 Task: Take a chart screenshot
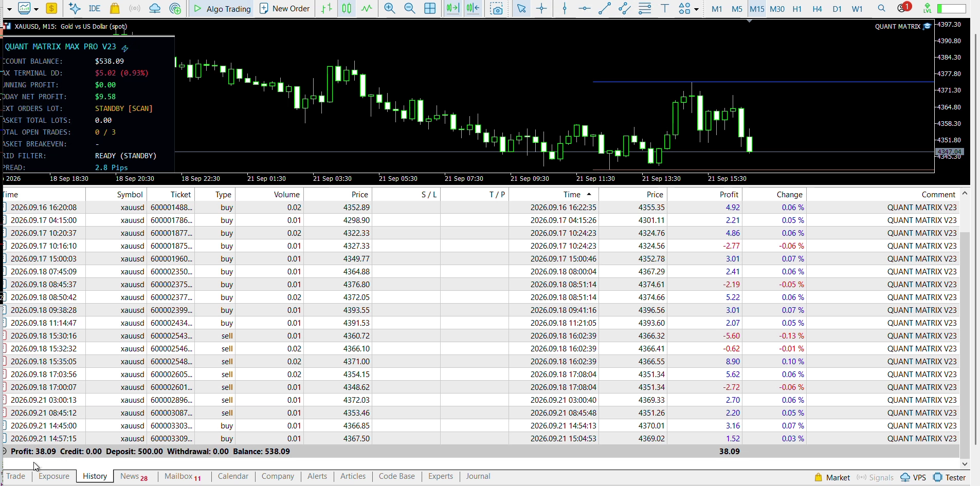coord(497,8)
